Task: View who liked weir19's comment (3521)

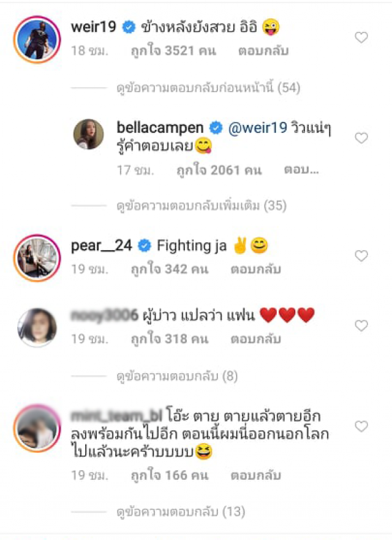Action: (x=173, y=51)
